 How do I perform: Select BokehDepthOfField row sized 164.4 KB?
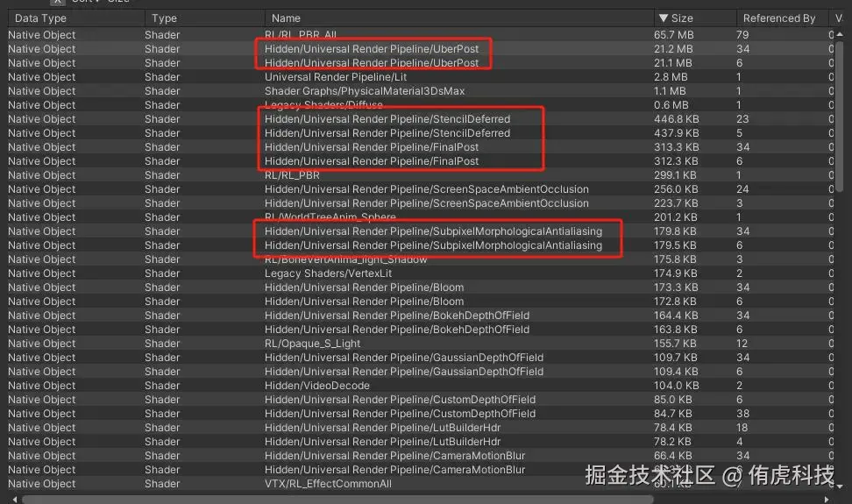[419, 316]
